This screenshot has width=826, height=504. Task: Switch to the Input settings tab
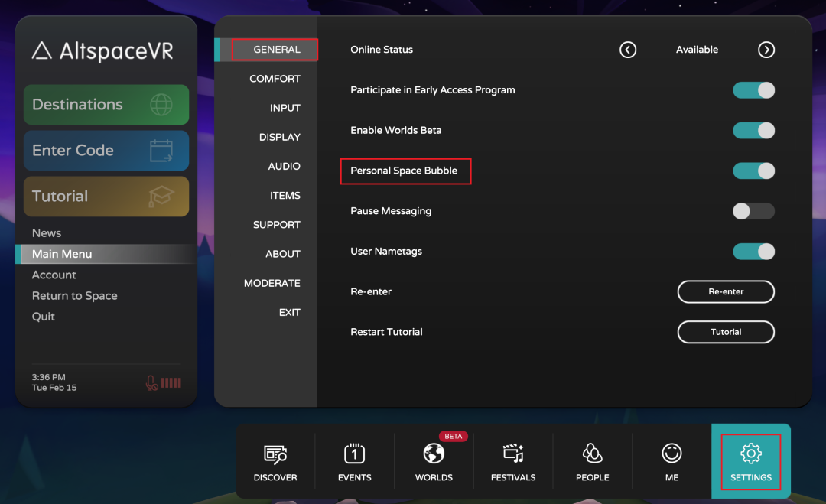pyautogui.click(x=285, y=108)
